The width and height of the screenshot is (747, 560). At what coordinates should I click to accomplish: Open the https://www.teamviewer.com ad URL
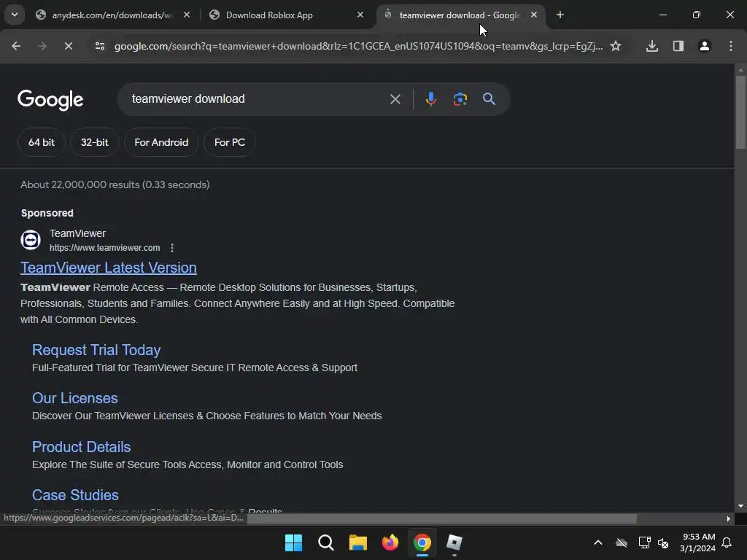pyautogui.click(x=105, y=248)
